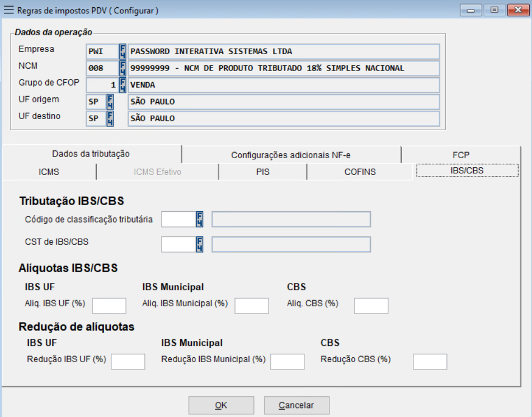
Task: Focus the Aliq. CBS (%) input field
Action: pyautogui.click(x=371, y=306)
